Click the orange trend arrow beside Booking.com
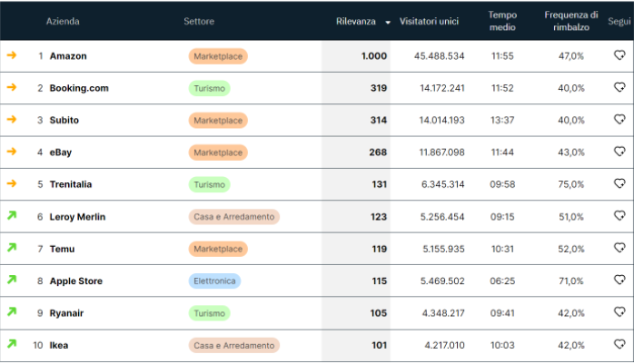Image resolution: width=634 pixels, height=364 pixels. [x=12, y=87]
